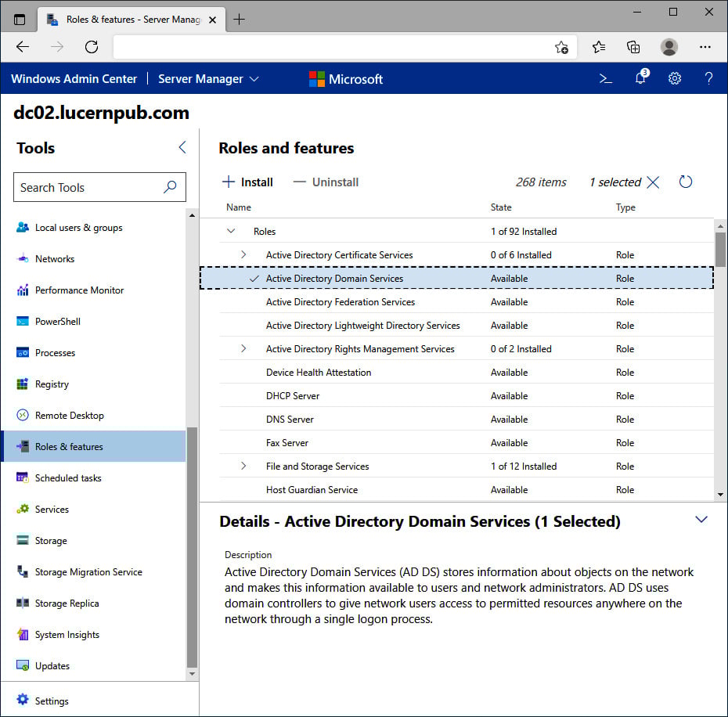Open browser Favorites list
The height and width of the screenshot is (717, 728).
coord(599,47)
